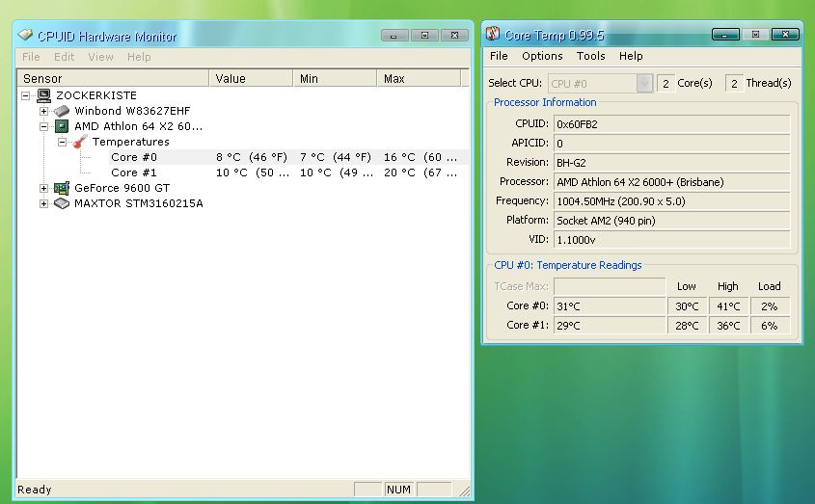
Task: Open Help menu in Hardware Monitor
Action: point(139,57)
